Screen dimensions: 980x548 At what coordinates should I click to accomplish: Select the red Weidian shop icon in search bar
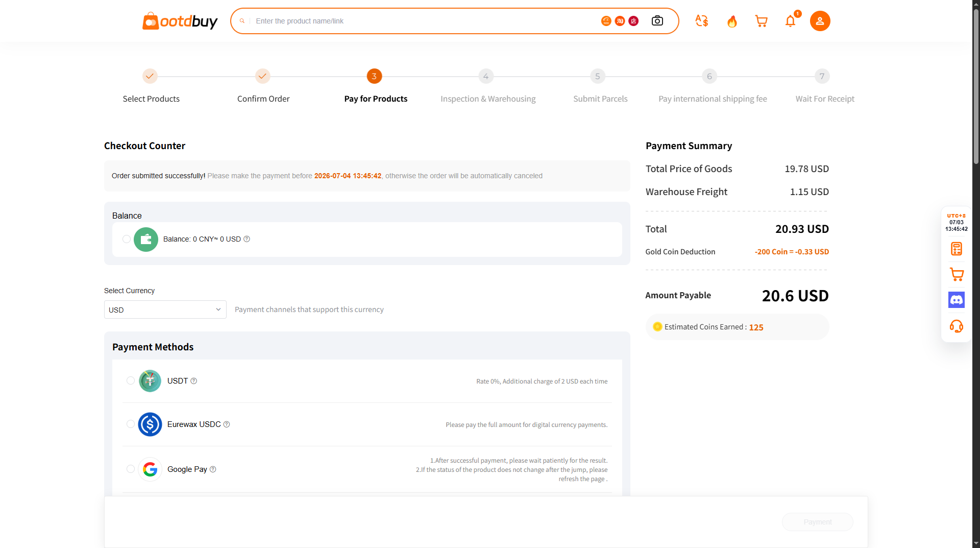[x=633, y=21]
